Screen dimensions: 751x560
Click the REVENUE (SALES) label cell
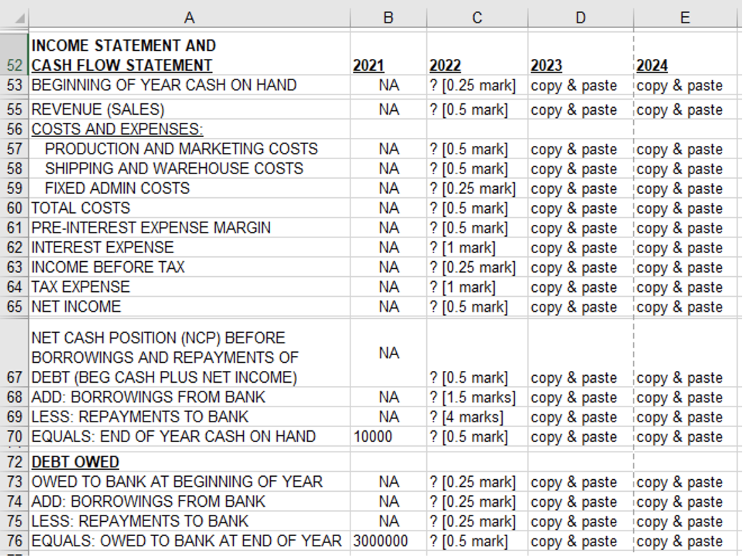coord(190,110)
